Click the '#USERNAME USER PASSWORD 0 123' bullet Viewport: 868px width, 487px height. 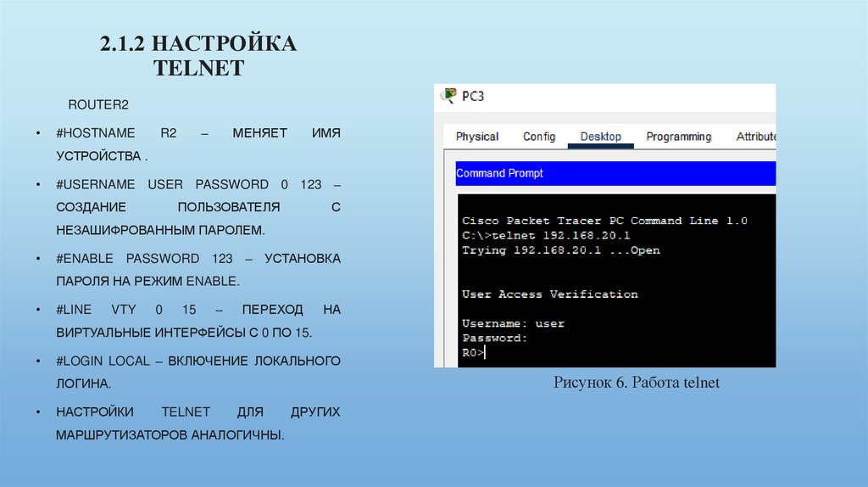[x=198, y=207]
